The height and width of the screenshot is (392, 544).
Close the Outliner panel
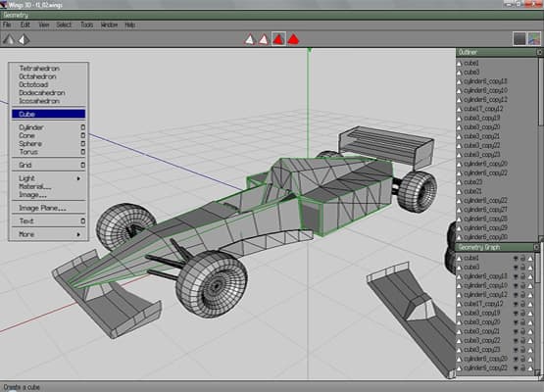539,52
